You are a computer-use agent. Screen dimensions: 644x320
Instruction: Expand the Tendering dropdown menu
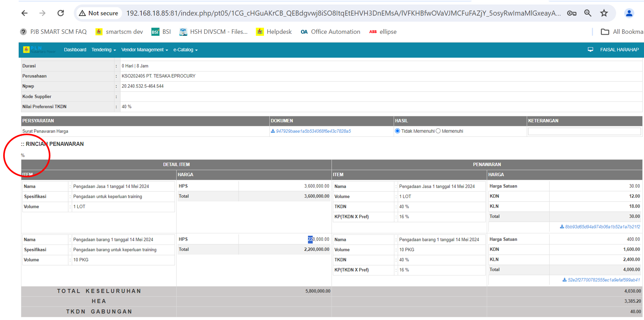[x=103, y=50]
